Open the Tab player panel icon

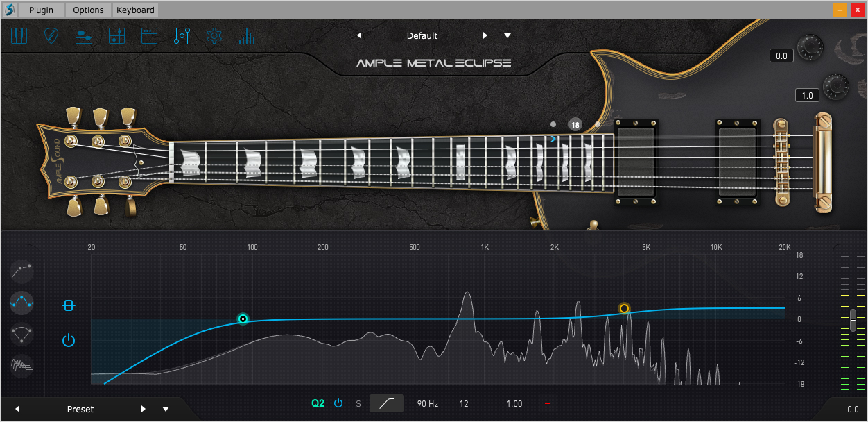85,36
